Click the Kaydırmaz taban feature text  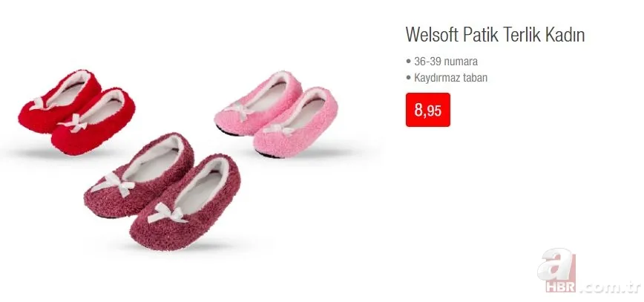tap(450, 78)
